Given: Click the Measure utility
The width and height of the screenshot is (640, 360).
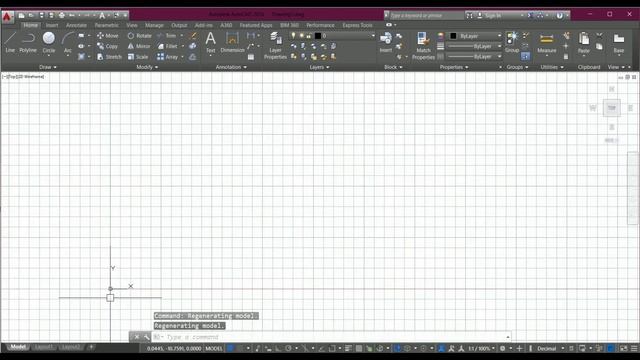Looking at the screenshot, I should click(547, 43).
